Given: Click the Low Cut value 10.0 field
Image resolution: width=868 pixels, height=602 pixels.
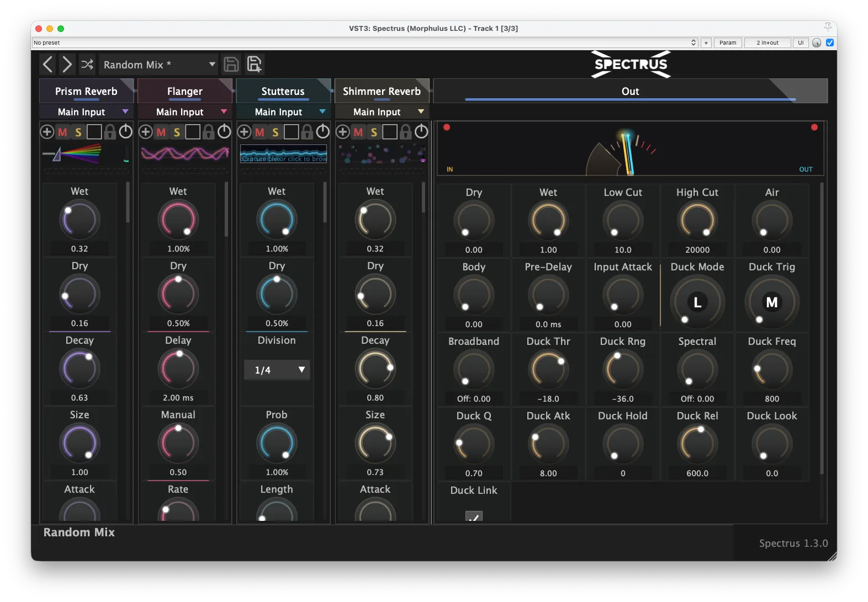Looking at the screenshot, I should [623, 250].
